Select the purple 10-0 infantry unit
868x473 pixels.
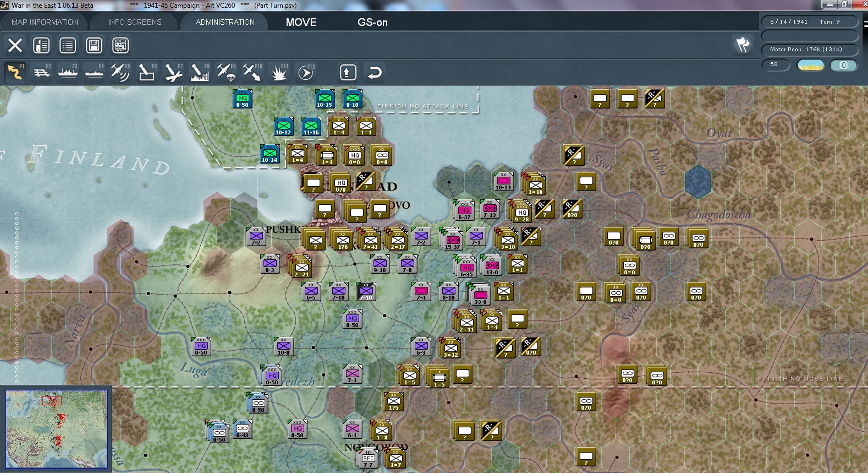point(283,347)
